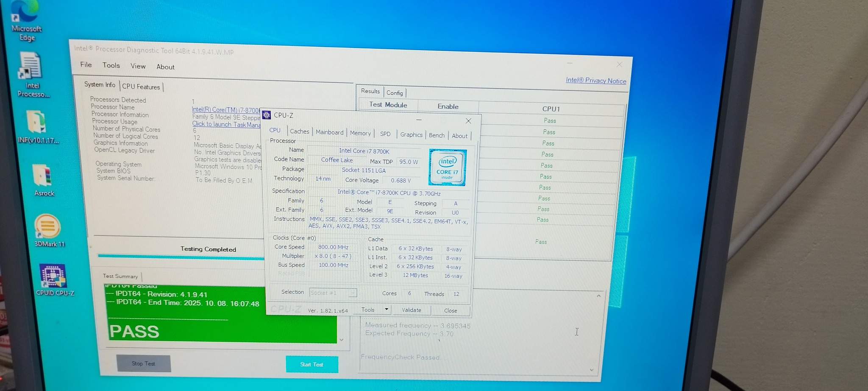This screenshot has width=868, height=391.
Task: Click the Enable column header
Action: [448, 106]
